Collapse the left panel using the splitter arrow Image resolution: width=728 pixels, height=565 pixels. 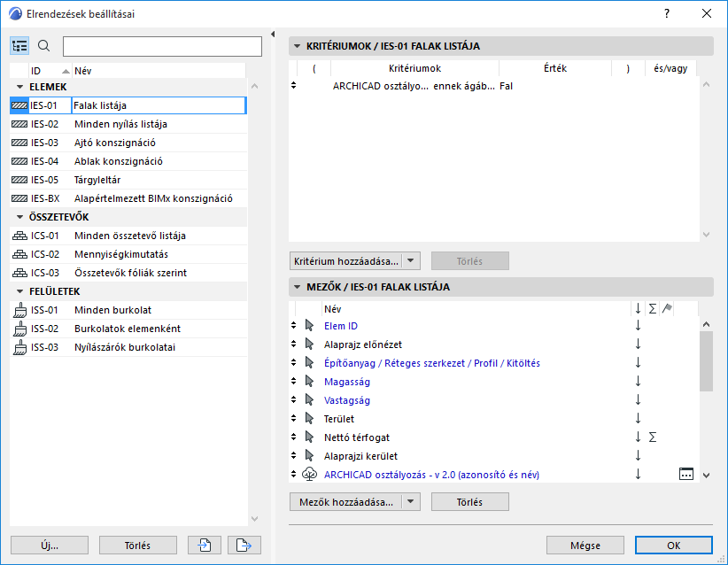pyautogui.click(x=273, y=34)
